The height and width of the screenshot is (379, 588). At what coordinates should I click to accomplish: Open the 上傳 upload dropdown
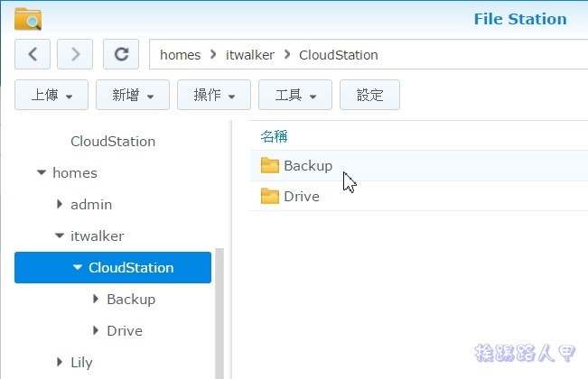tap(51, 94)
